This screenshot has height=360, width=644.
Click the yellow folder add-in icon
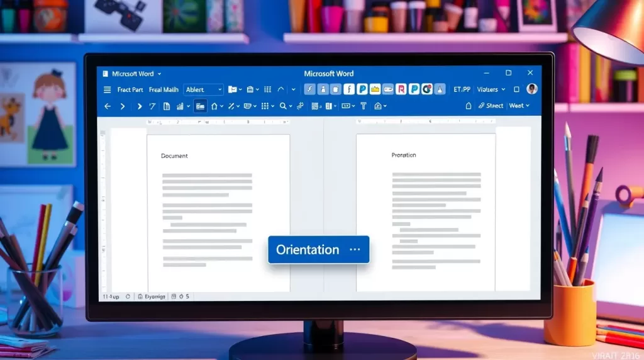tap(375, 89)
